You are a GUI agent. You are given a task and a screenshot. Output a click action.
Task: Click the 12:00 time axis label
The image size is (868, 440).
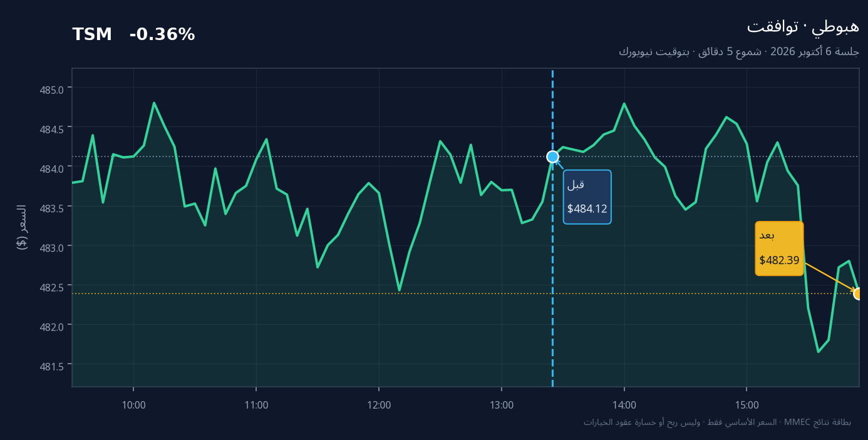379,405
